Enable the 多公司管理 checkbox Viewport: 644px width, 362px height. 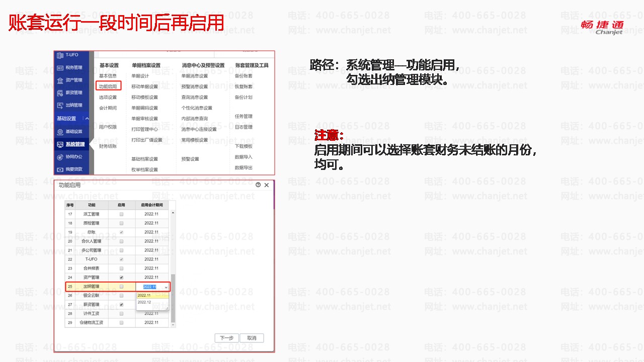tap(121, 250)
